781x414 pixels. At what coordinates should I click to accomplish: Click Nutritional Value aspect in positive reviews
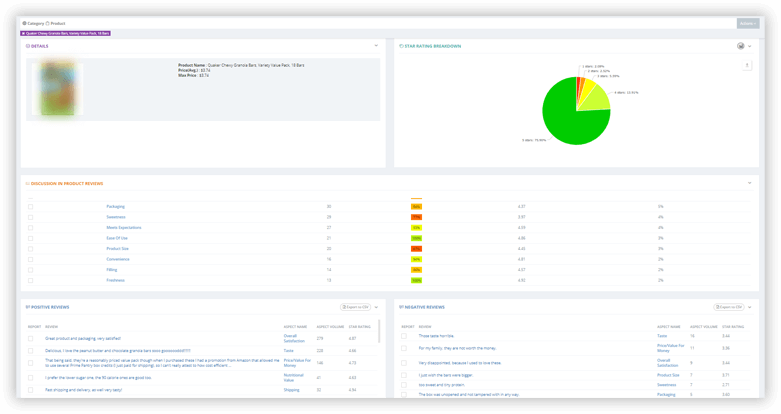[293, 378]
